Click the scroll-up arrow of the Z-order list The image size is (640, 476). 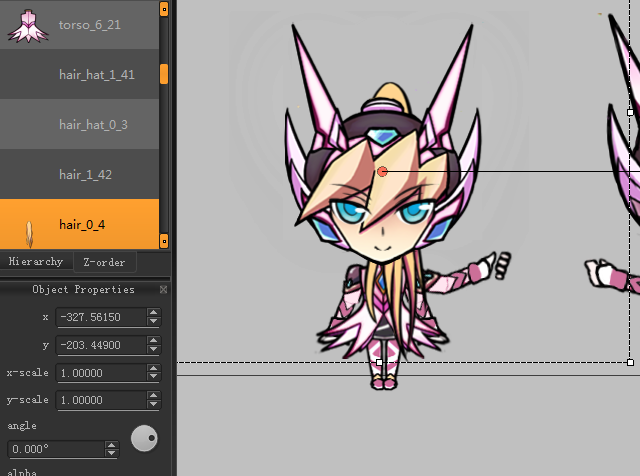pyautogui.click(x=164, y=9)
